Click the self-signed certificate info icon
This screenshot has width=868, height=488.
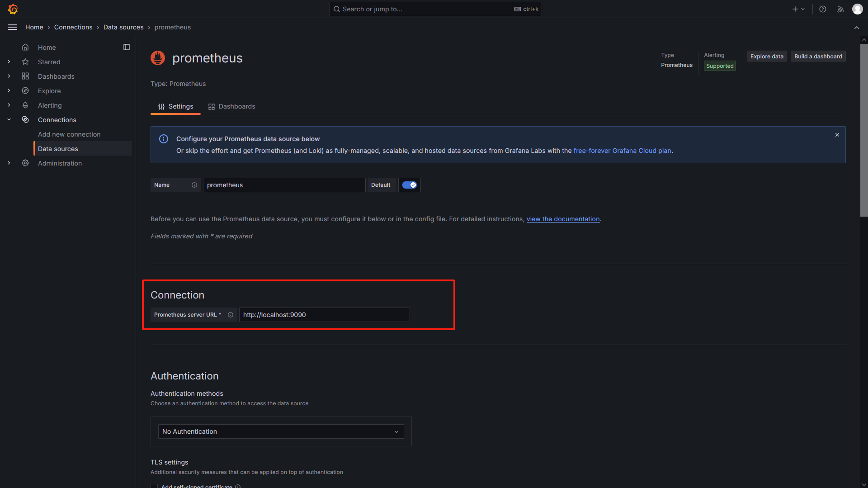pos(238,486)
